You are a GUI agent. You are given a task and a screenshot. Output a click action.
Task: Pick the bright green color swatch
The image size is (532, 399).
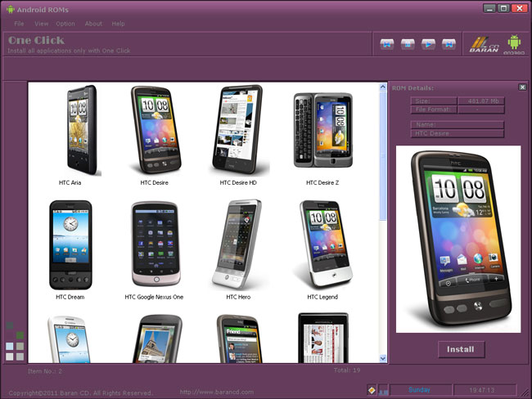[x=20, y=335]
